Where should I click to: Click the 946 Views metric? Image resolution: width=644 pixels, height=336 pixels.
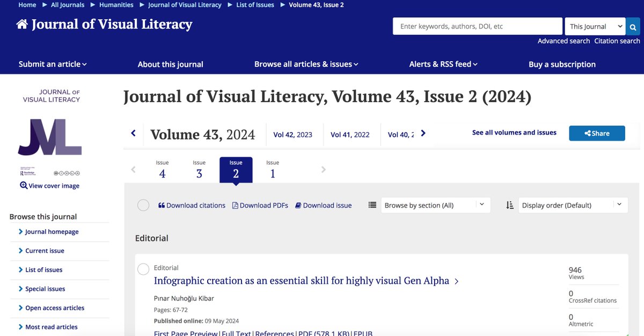[576, 273]
